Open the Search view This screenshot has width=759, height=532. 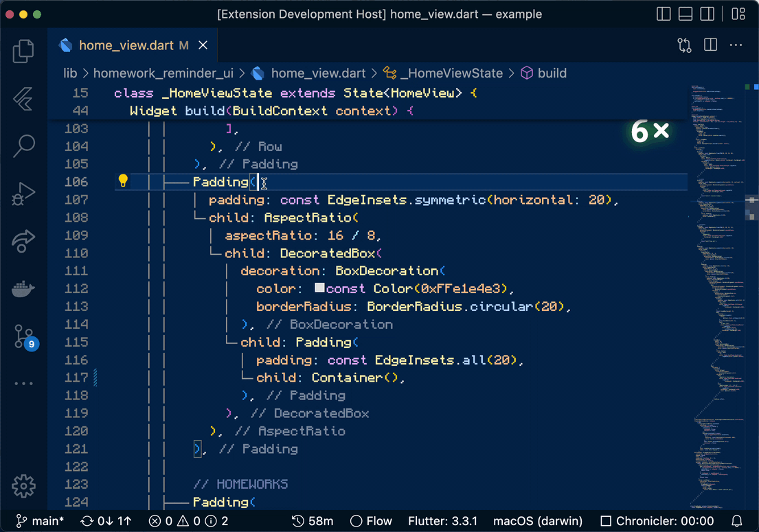(23, 146)
